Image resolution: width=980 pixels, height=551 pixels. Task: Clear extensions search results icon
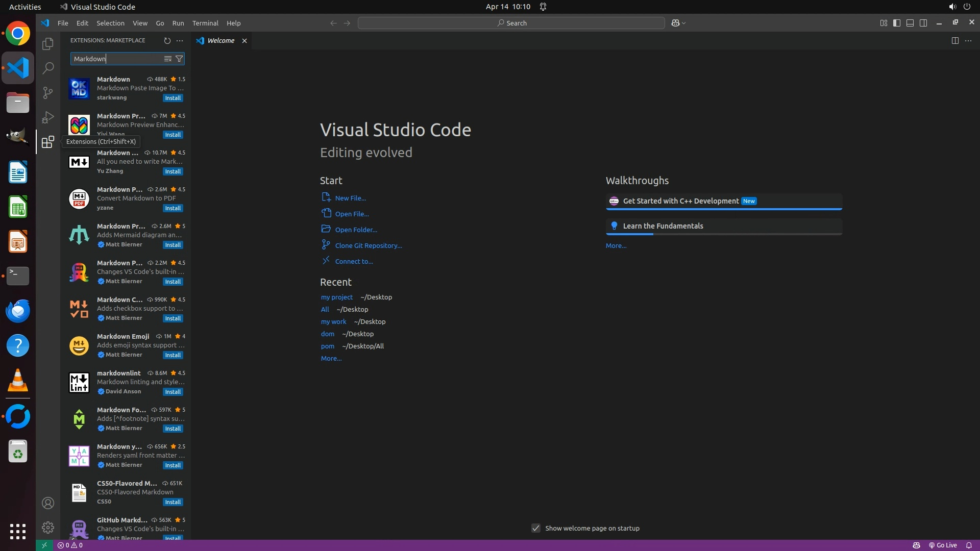click(x=167, y=59)
